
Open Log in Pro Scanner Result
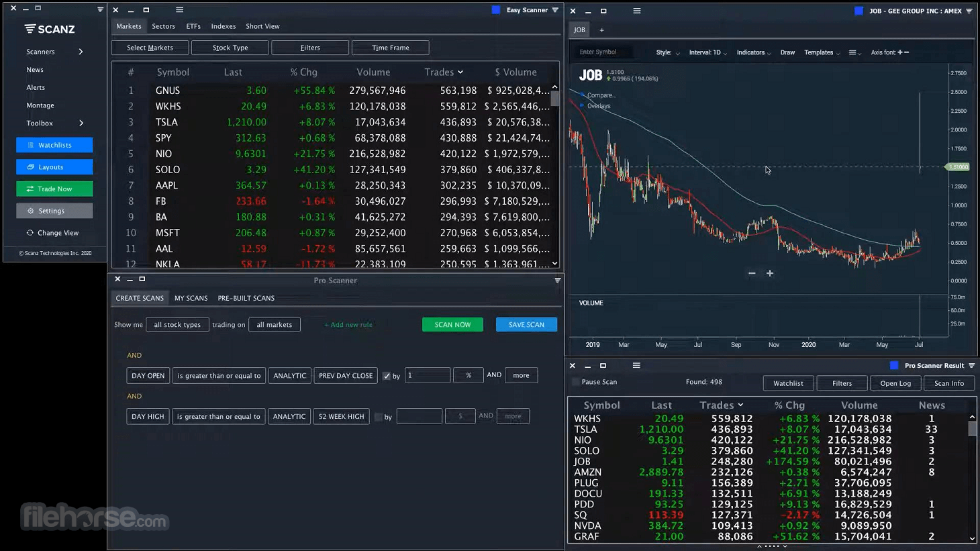(x=895, y=383)
